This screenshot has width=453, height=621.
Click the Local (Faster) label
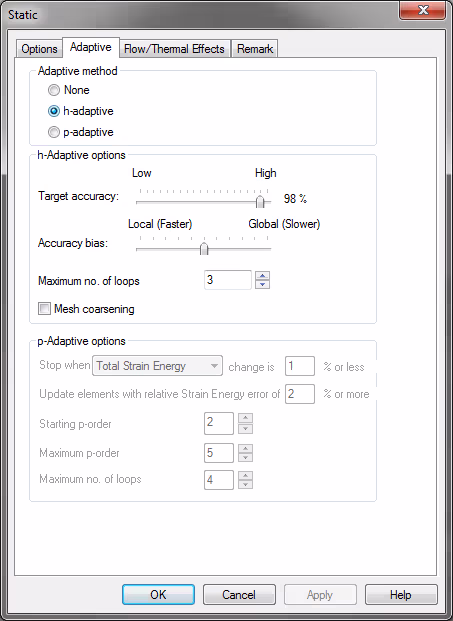click(160, 224)
